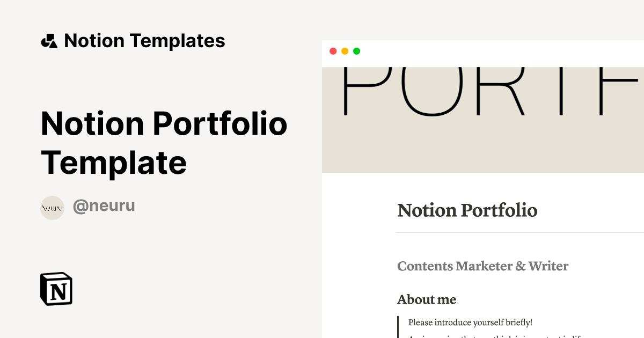Image resolution: width=644 pixels, height=338 pixels.
Task: Toggle the preview window fullscreen via green dot
Action: click(x=356, y=51)
